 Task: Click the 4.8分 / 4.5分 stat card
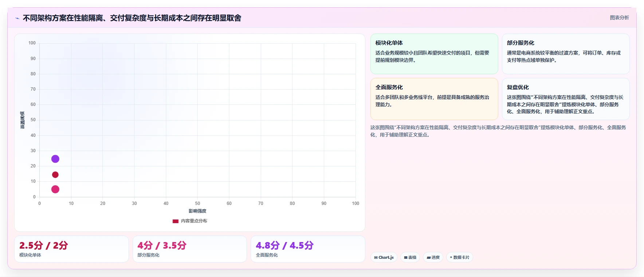(308, 249)
